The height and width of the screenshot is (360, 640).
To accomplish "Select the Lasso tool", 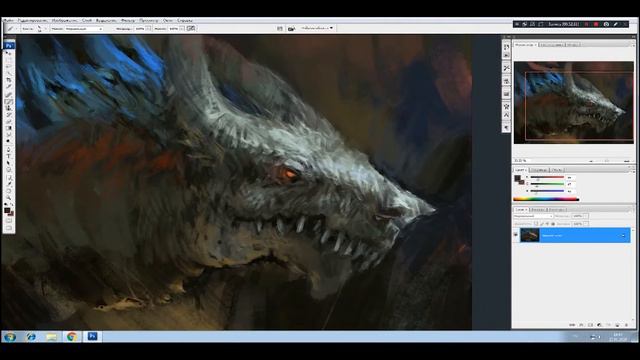I will click(9, 66).
